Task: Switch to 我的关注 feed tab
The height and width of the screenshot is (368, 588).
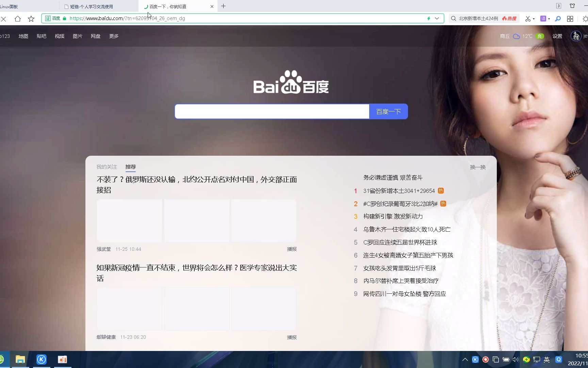Action: (x=107, y=167)
